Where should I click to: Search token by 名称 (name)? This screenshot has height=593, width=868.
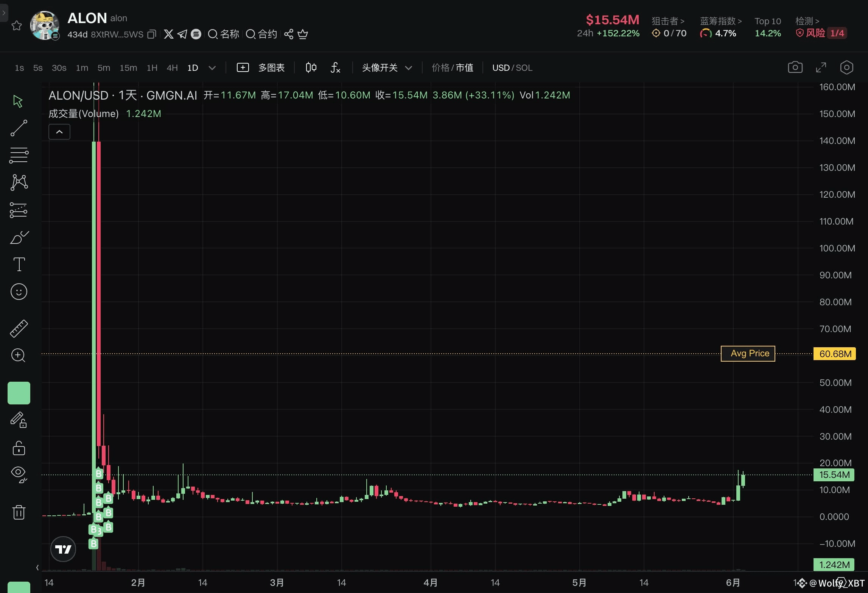click(x=224, y=34)
